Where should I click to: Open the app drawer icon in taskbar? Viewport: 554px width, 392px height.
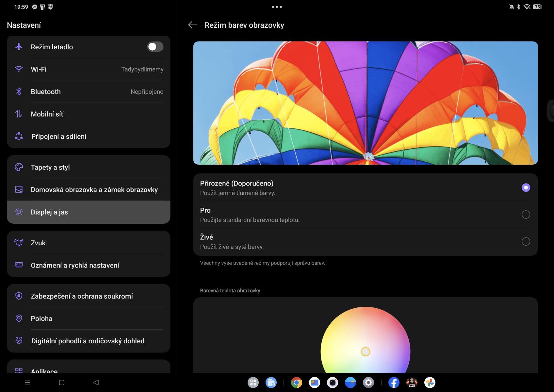[x=253, y=382]
